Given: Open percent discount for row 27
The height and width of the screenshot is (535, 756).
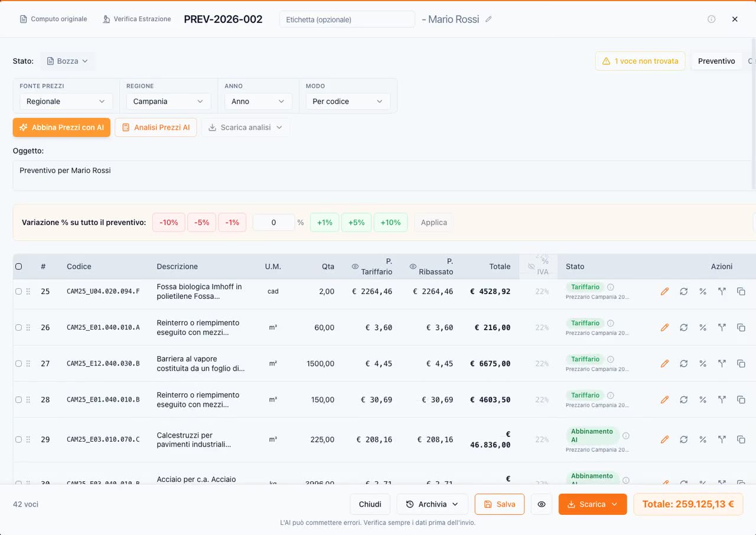Looking at the screenshot, I should click(x=703, y=363).
